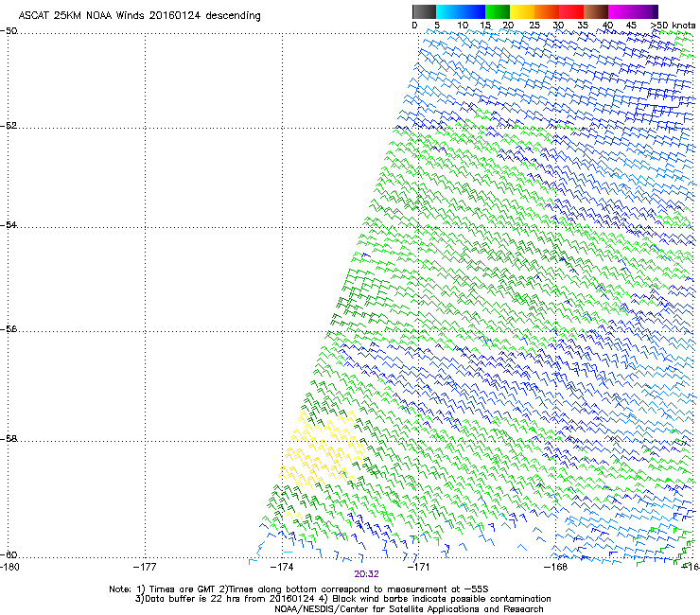Click the -56 latitude axis label

click(9, 328)
